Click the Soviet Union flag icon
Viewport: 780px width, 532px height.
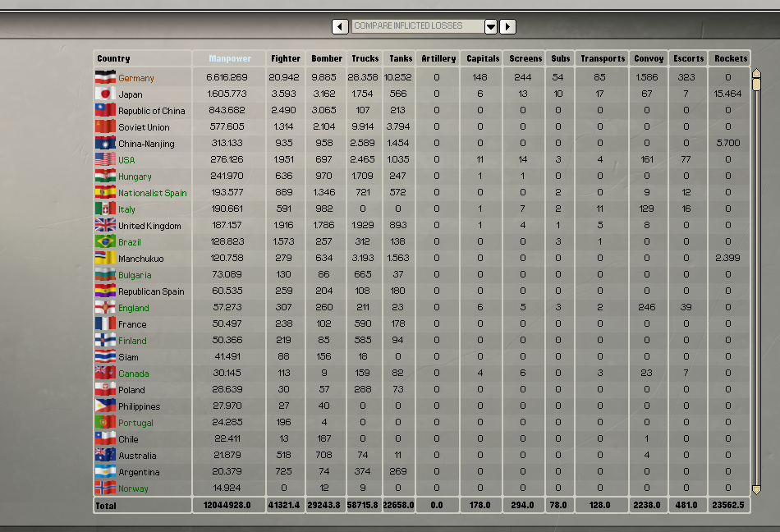coord(105,126)
